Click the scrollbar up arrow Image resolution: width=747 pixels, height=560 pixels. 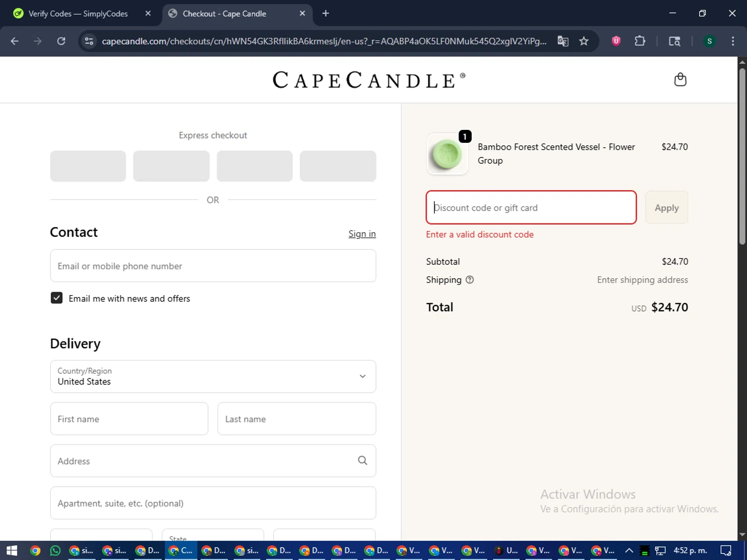point(742,62)
